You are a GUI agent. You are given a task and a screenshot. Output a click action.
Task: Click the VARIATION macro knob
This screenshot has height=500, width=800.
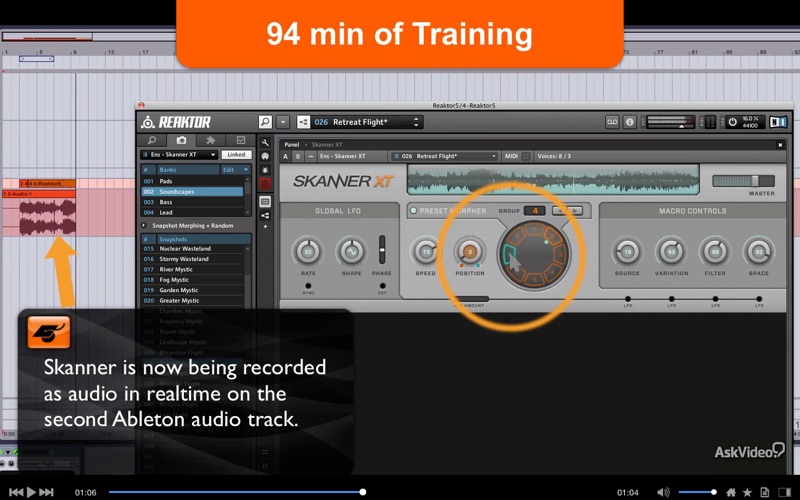pyautogui.click(x=671, y=252)
